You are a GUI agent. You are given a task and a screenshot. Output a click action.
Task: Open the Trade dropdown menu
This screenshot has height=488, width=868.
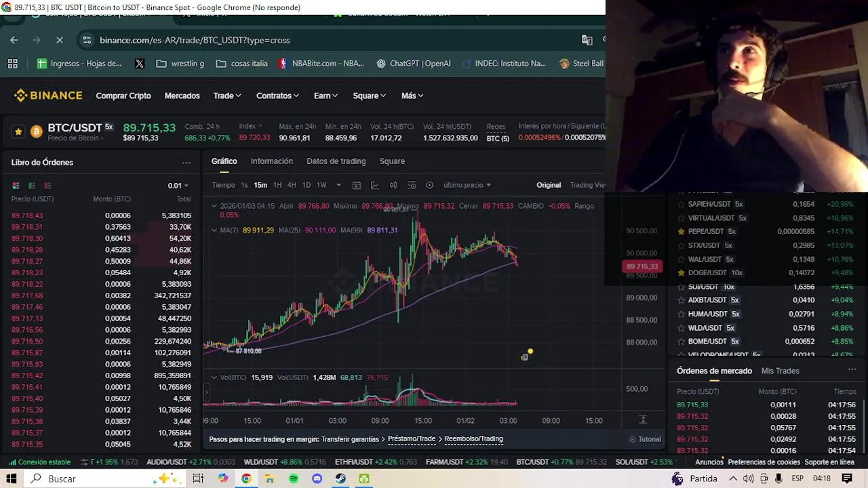pos(226,96)
